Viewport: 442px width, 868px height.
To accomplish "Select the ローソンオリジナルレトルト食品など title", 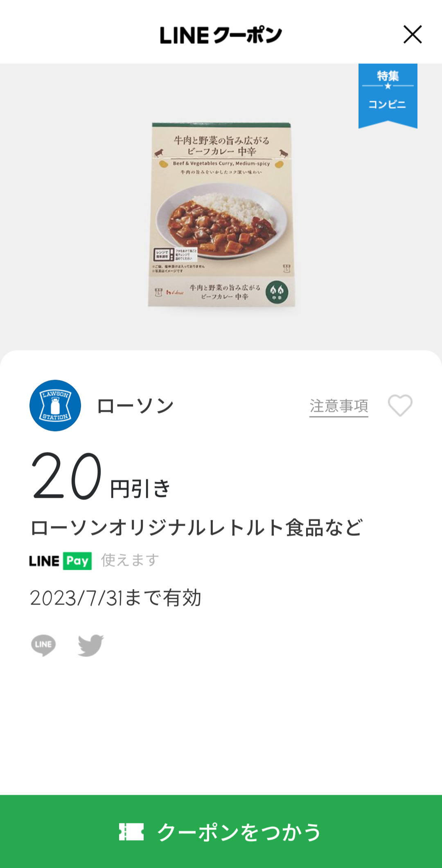I will click(x=196, y=528).
